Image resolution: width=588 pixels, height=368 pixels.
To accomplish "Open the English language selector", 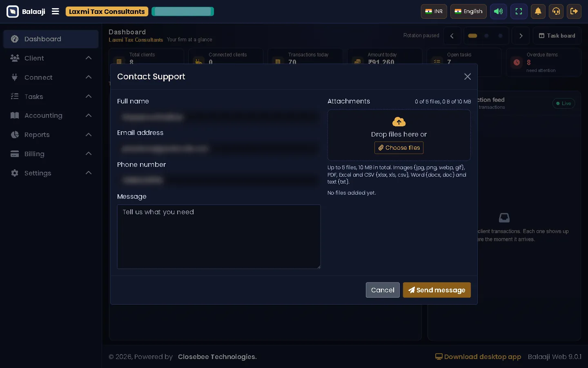I will click(469, 11).
